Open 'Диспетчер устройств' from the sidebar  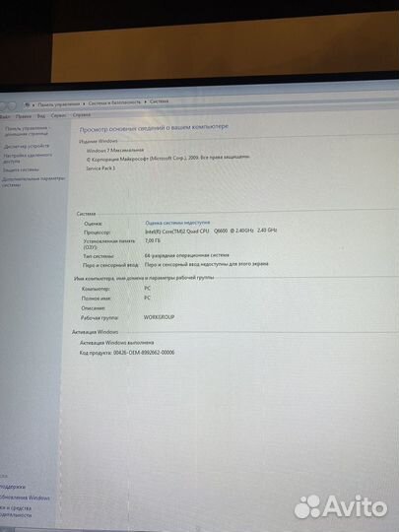[x=27, y=146]
